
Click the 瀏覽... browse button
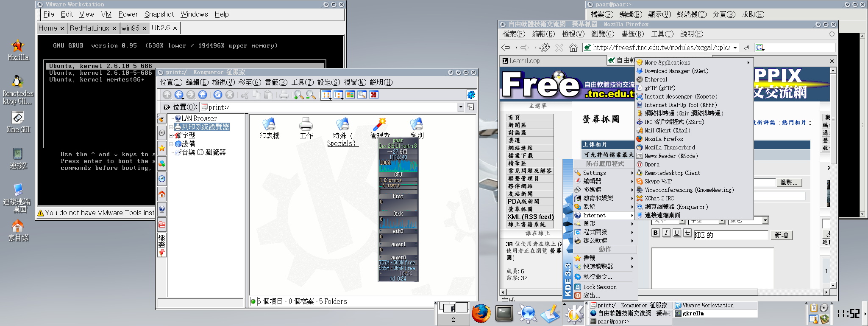point(789,183)
